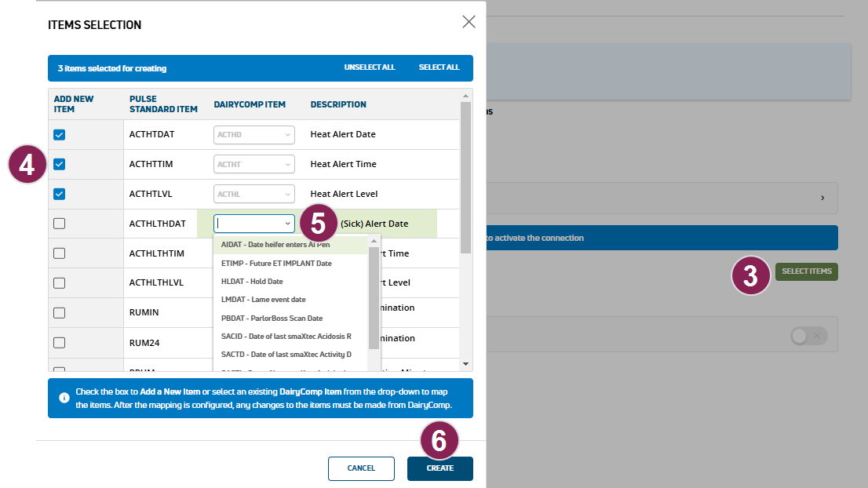Click Select All in the blue bar
The image size is (868, 488).
point(439,68)
